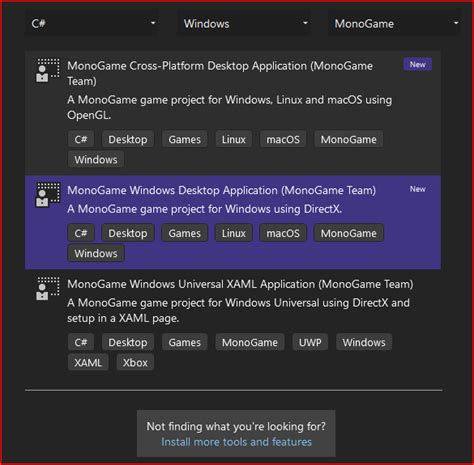
Task: Click the Windows Desktop Application template icon
Action: click(48, 195)
